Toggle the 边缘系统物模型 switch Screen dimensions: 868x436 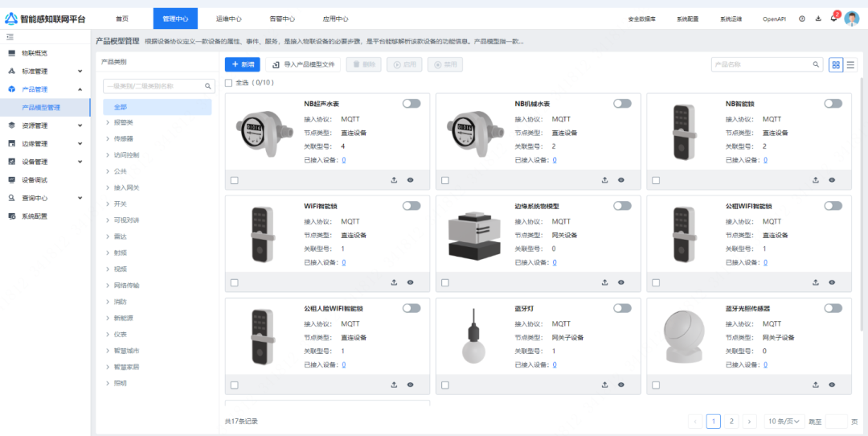[622, 206]
